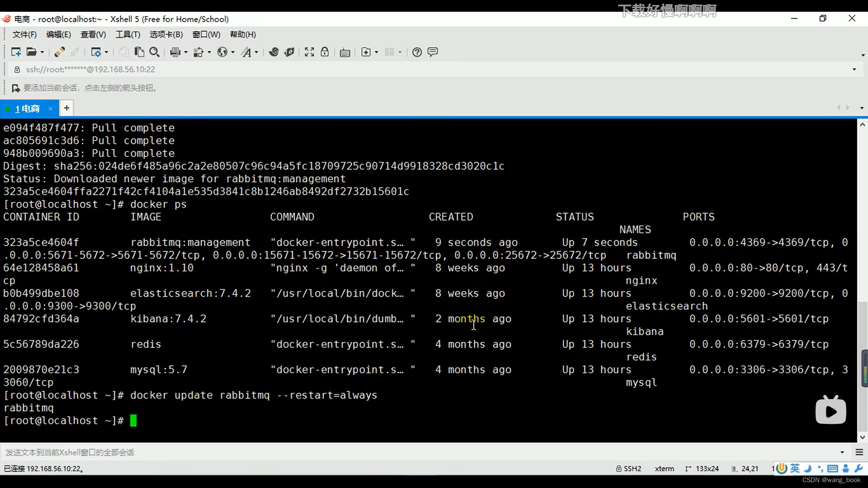Click the globe encoding icon
Screen dimensions: 868x488
click(222, 52)
